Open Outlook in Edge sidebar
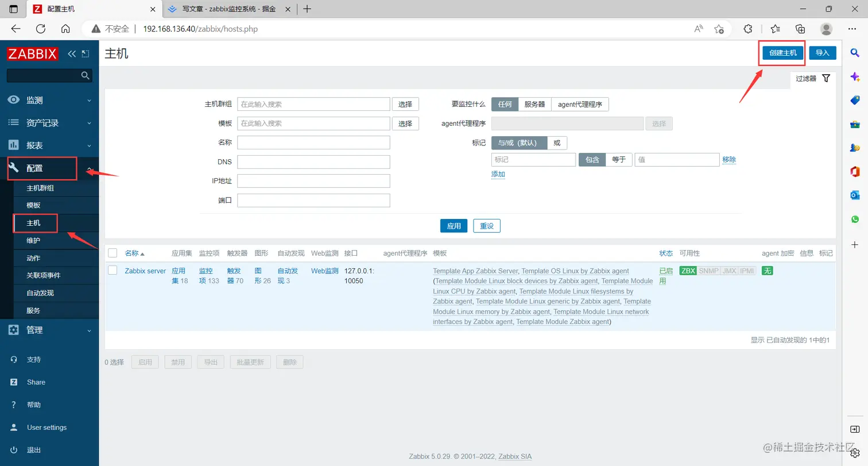Screen dimensions: 868x466 click(x=855, y=195)
